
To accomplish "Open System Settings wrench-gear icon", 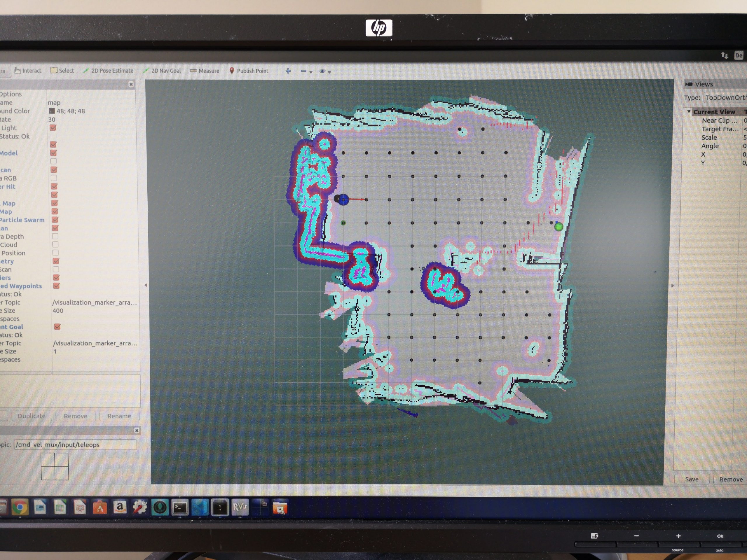I will [139, 507].
